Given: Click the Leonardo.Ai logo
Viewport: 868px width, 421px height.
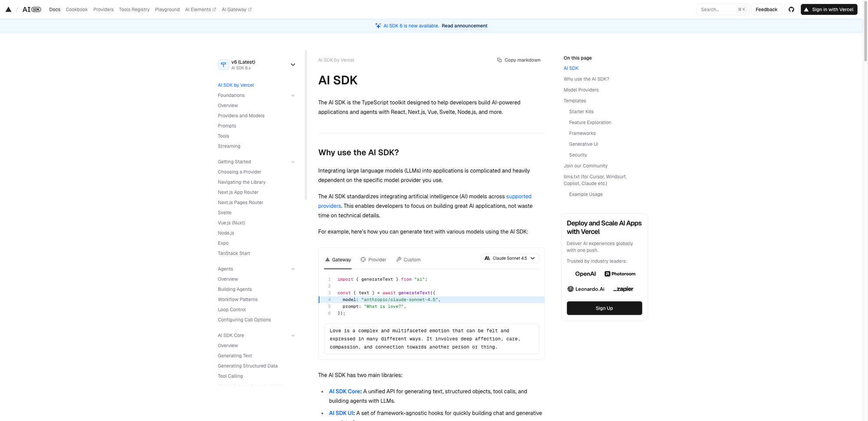Looking at the screenshot, I should coord(585,289).
